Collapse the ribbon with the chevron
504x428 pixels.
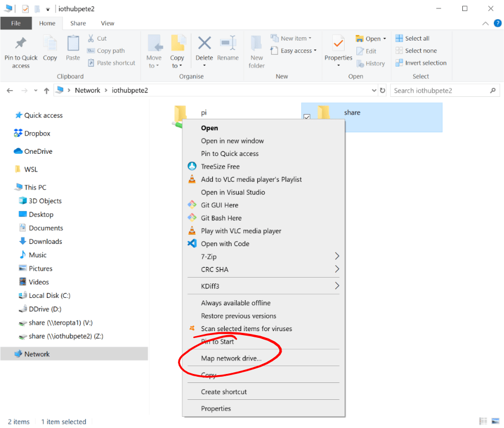tap(485, 24)
